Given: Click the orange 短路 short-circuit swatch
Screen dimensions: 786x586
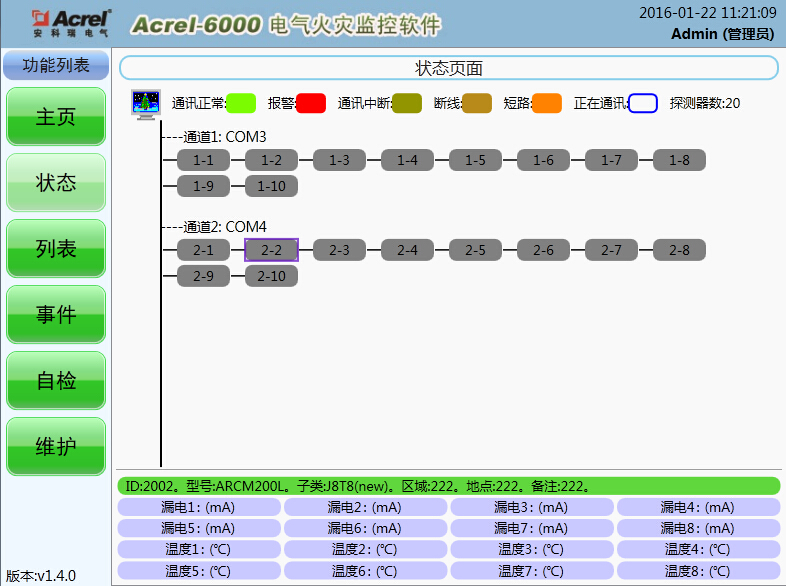Looking at the screenshot, I should pos(547,103).
